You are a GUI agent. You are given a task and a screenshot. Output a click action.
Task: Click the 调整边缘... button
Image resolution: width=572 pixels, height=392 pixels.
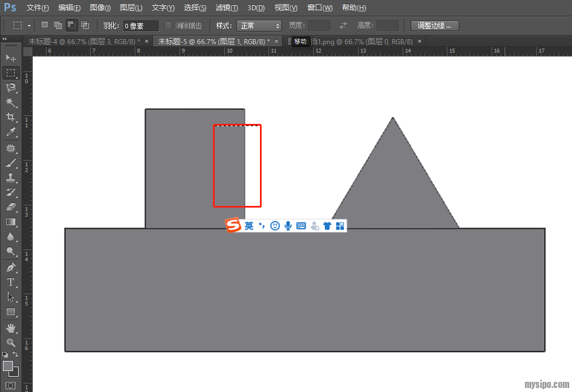[434, 25]
